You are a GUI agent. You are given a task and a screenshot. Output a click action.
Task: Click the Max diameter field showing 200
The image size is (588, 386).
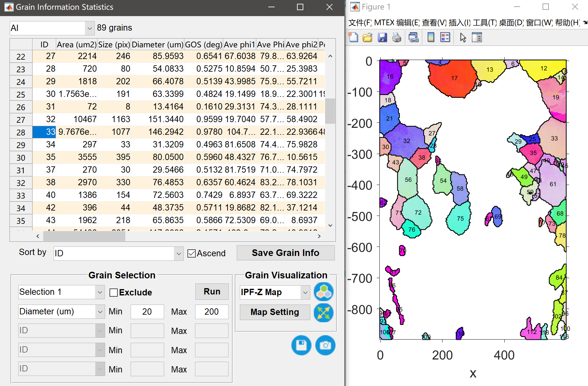coord(211,312)
